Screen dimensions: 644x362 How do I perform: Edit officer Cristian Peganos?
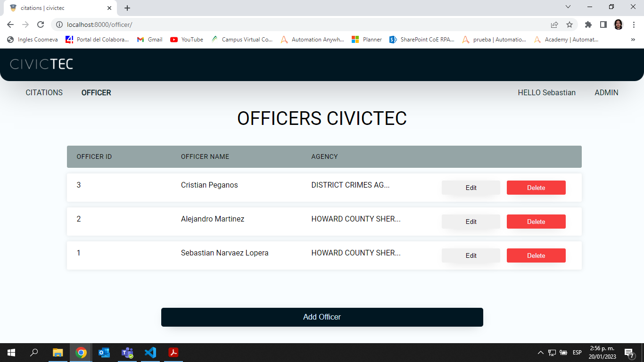tap(471, 188)
